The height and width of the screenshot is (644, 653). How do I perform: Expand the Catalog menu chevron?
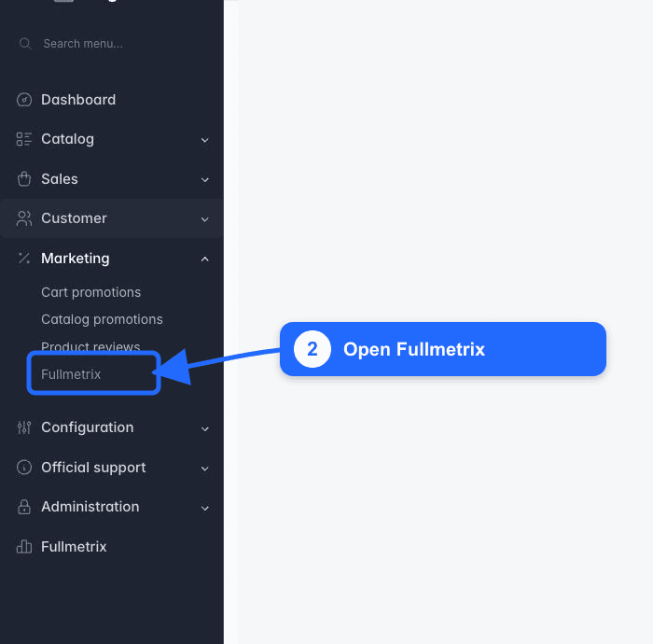[x=205, y=140]
